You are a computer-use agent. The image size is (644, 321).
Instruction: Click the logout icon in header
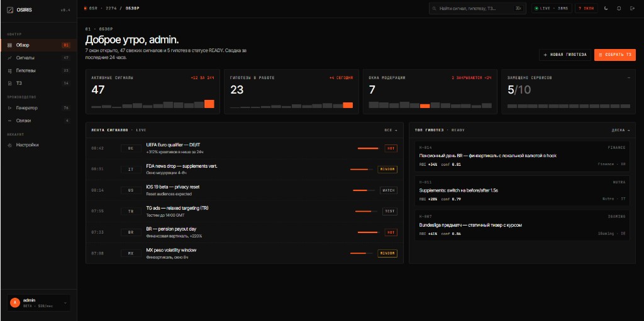pyautogui.click(x=632, y=8)
